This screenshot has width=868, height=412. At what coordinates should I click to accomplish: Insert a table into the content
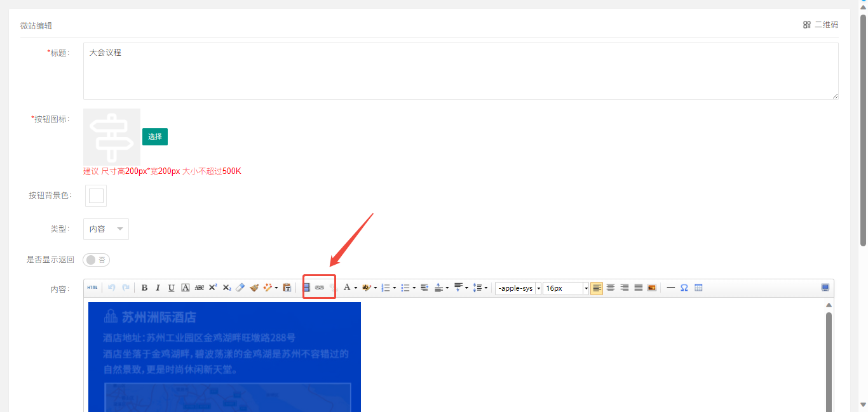(698, 288)
